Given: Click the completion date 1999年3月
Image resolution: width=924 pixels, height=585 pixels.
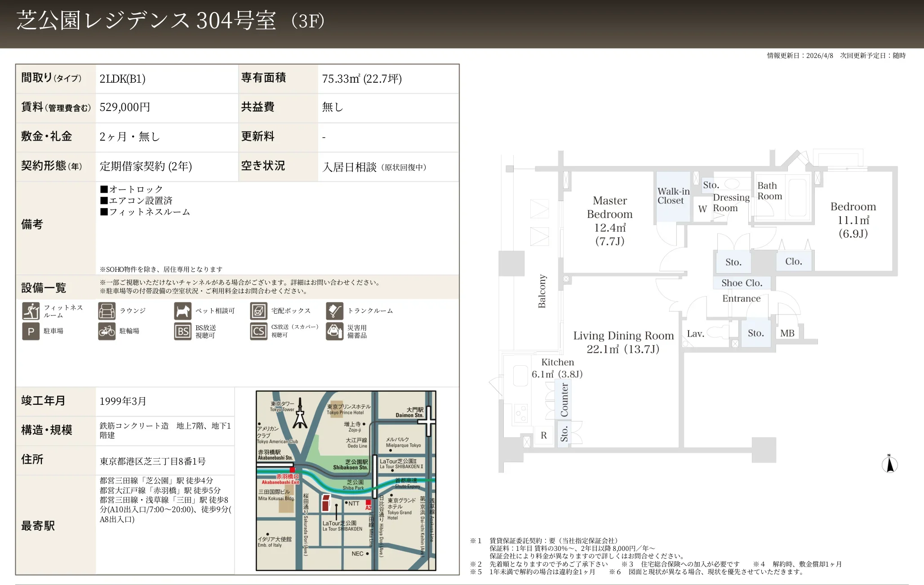Looking at the screenshot, I should point(123,401).
